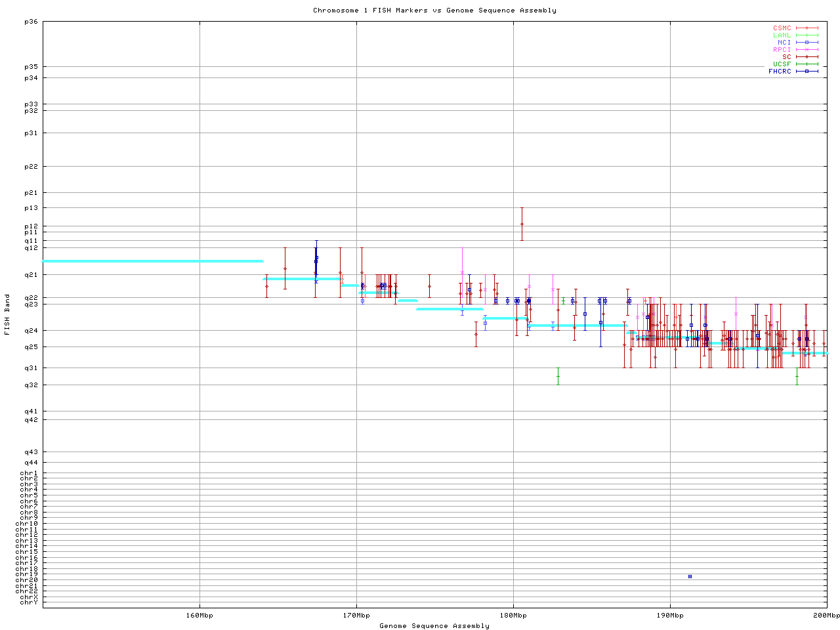Click the 190Mbp x-axis tick label

670,616
